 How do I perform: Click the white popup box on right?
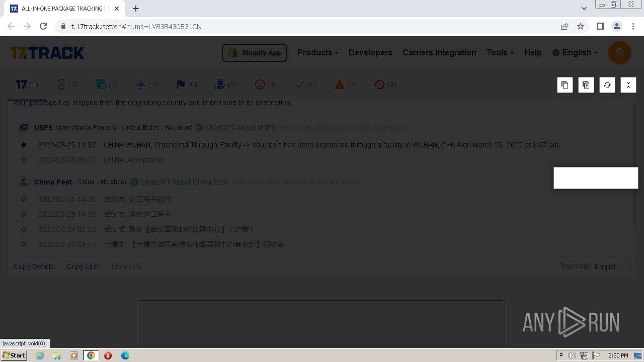596,178
